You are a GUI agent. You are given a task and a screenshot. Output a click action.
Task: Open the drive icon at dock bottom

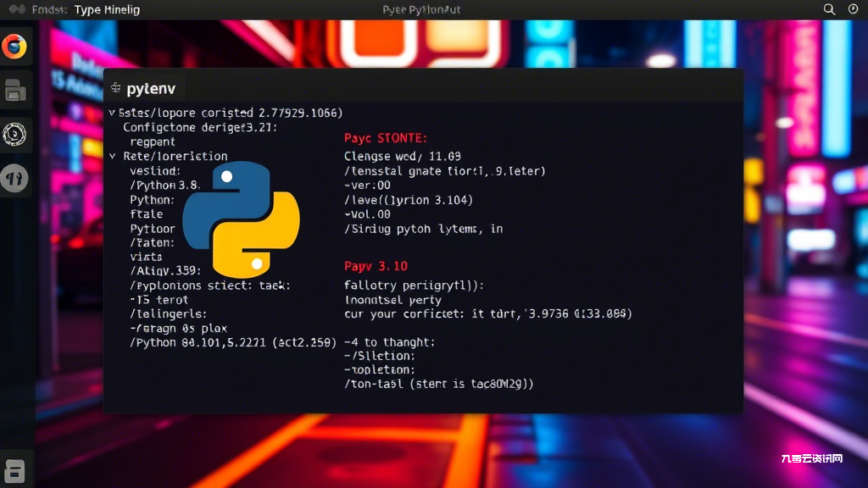(x=15, y=471)
